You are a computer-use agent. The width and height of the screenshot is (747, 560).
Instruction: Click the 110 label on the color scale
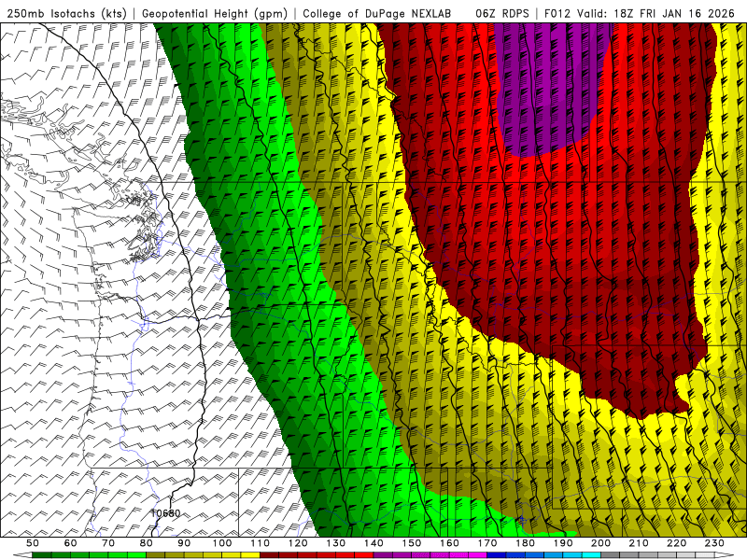(260, 543)
